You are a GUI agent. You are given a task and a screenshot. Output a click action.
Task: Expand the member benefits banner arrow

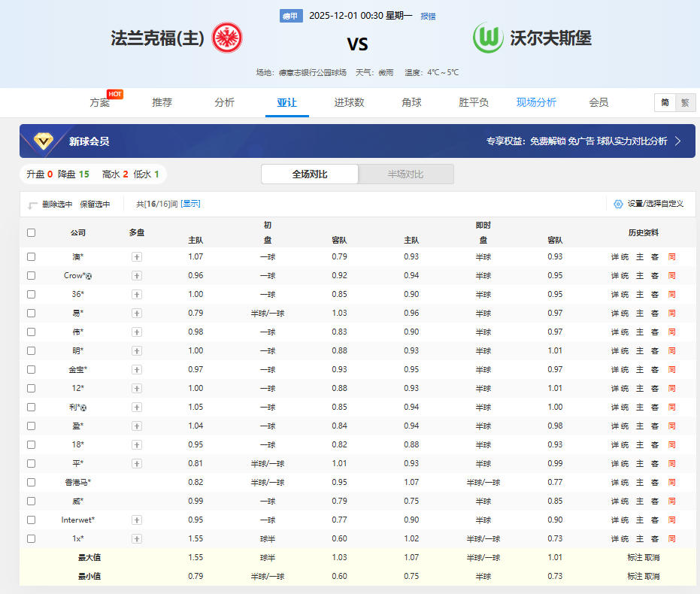[677, 141]
